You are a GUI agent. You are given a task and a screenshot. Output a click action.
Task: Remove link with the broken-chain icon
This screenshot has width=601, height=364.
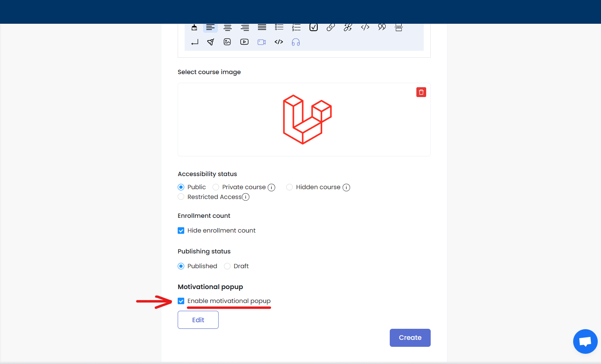coord(348,27)
